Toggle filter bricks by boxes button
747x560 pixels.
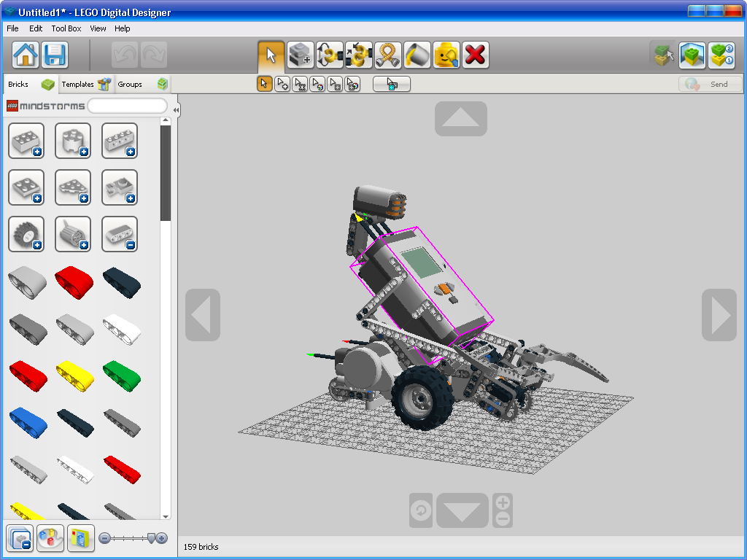tap(80, 539)
